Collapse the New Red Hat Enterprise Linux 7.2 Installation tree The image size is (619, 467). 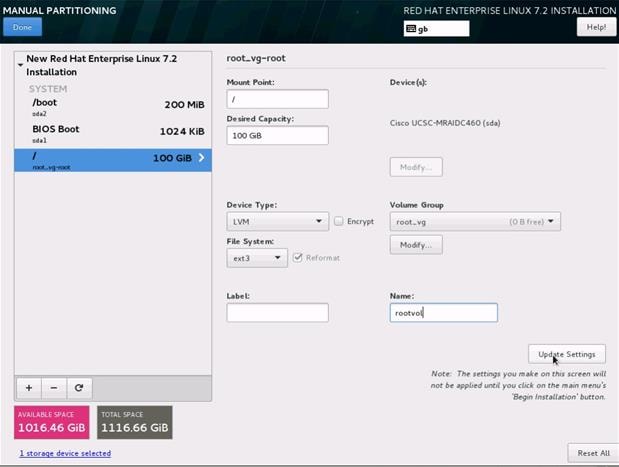20,65
